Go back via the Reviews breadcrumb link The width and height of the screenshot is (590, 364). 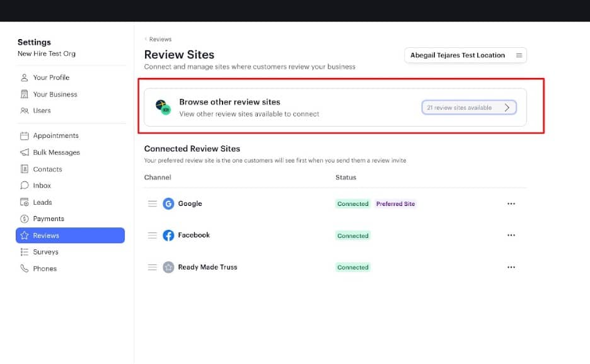(159, 39)
